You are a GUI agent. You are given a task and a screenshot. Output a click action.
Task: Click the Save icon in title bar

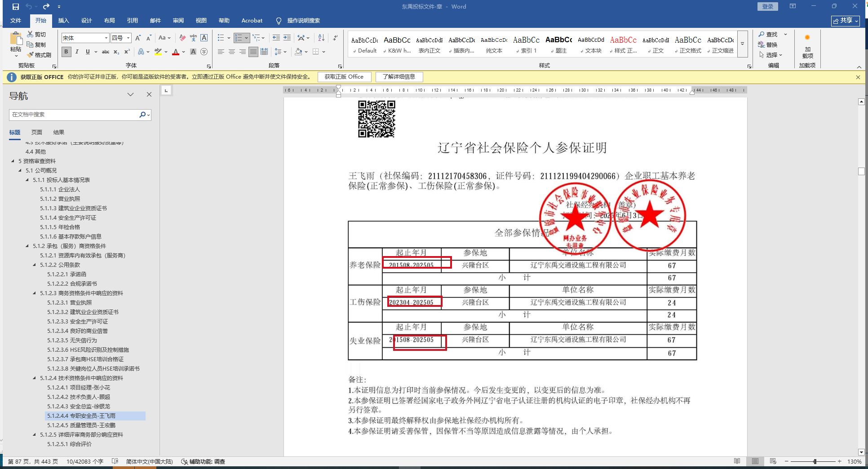[x=16, y=7]
